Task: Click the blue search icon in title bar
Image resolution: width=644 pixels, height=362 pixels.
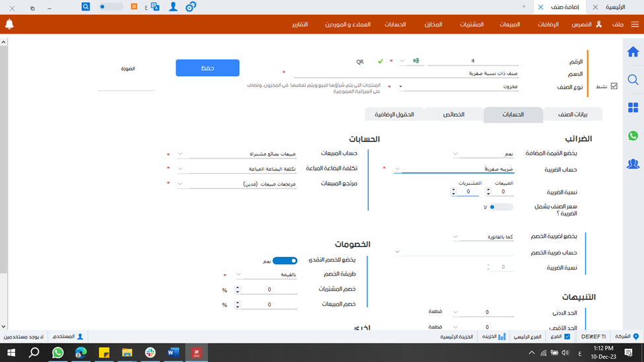Action: click(x=85, y=7)
